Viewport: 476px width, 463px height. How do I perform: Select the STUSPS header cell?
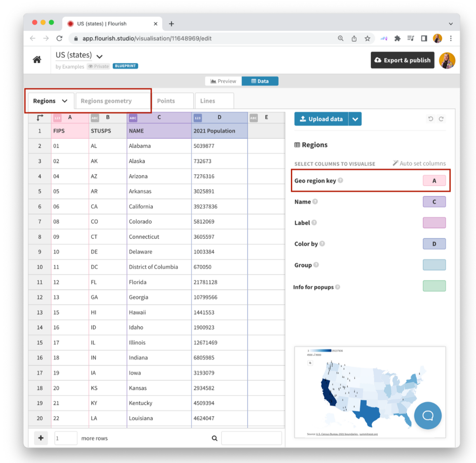(x=108, y=131)
